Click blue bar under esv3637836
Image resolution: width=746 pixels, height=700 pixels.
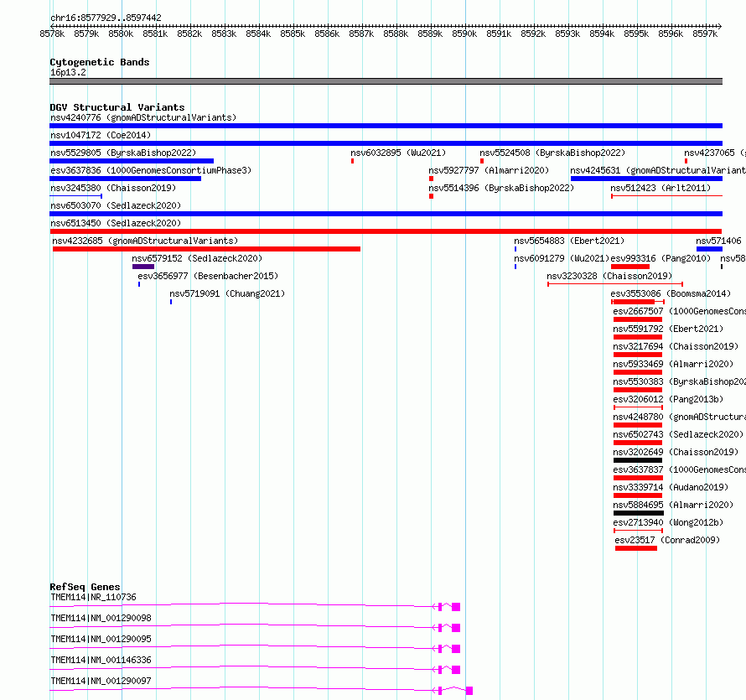click(125, 179)
